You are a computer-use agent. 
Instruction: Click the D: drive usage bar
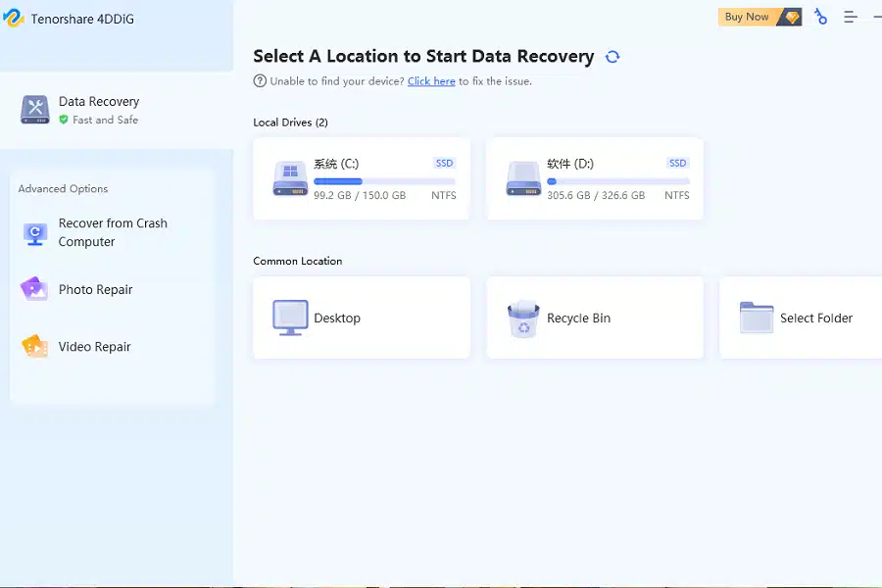618,181
